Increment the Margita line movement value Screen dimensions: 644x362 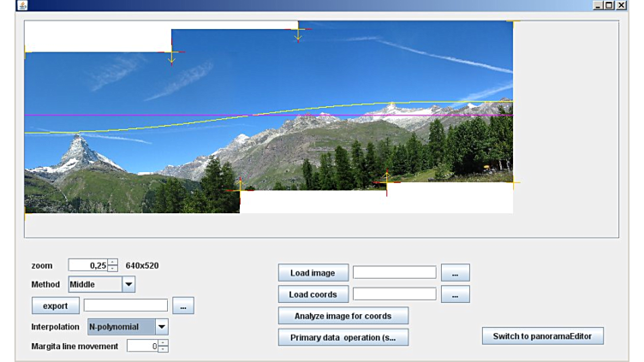coord(164,342)
